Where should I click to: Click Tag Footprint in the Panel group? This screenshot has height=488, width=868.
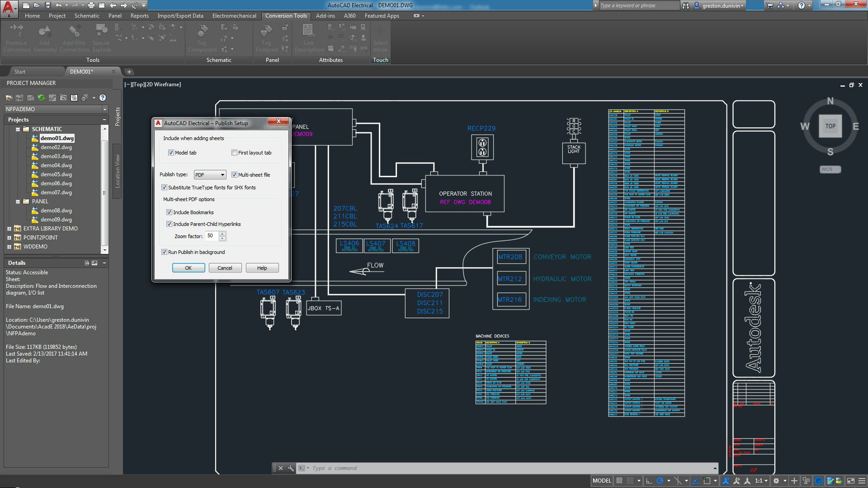266,38
